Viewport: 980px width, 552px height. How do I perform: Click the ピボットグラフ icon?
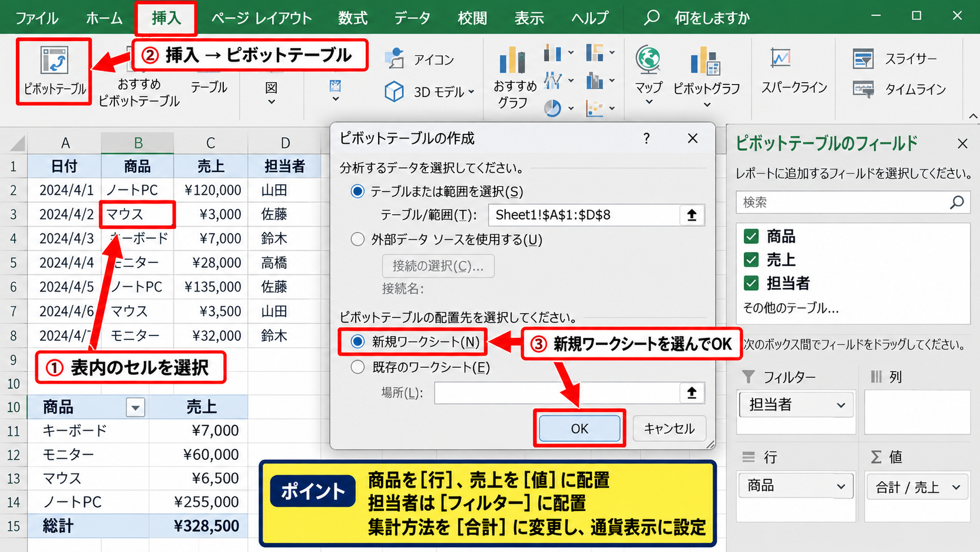coord(706,76)
